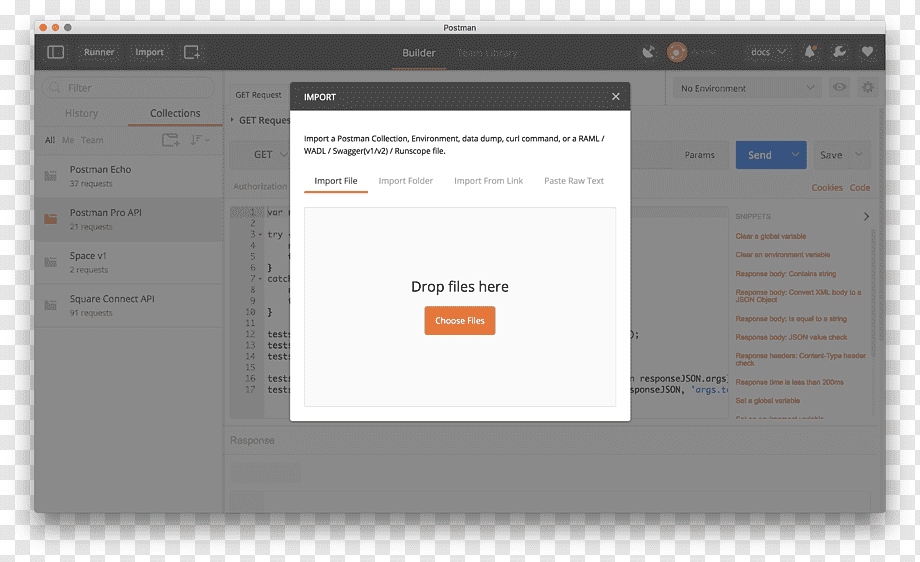Click the Import toolbar button

tap(149, 52)
